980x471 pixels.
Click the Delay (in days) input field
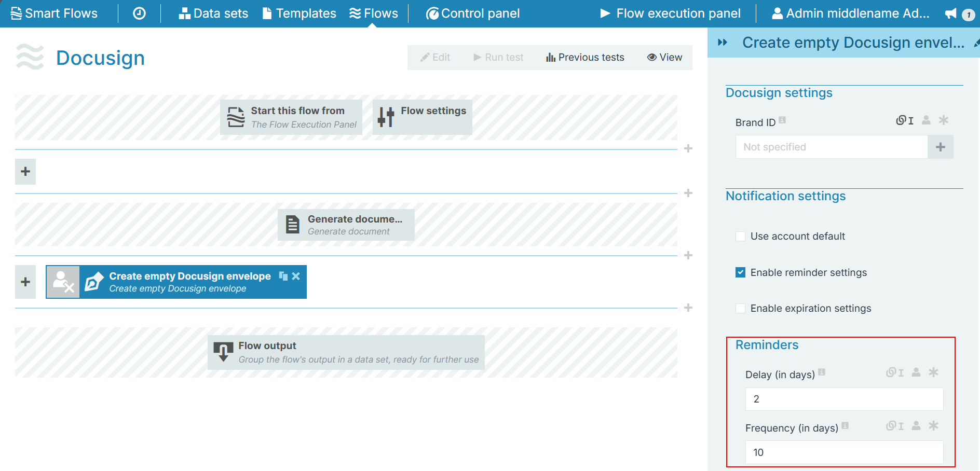pyautogui.click(x=844, y=399)
